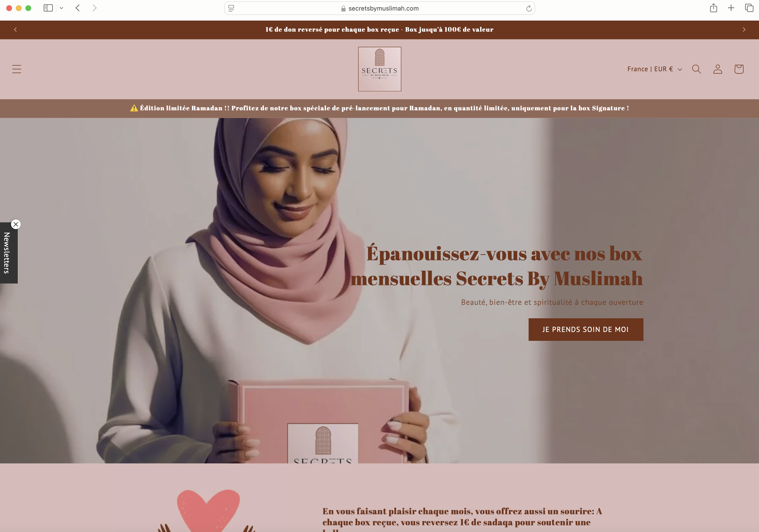This screenshot has height=532, width=759.
Task: Show previous announcement with left arrow
Action: tap(15, 30)
